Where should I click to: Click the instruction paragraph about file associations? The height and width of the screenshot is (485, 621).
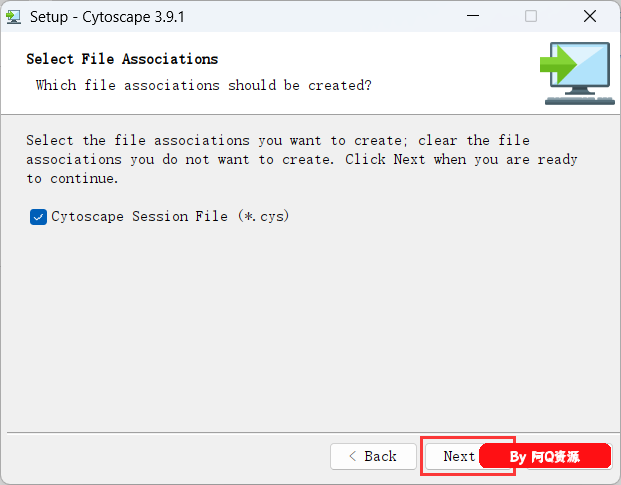302,160
